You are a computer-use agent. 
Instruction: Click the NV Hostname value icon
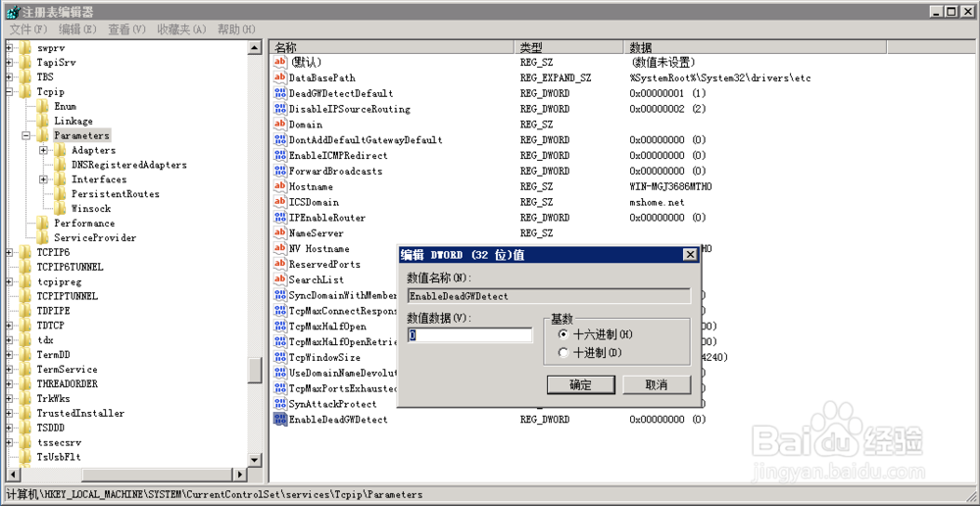(280, 248)
